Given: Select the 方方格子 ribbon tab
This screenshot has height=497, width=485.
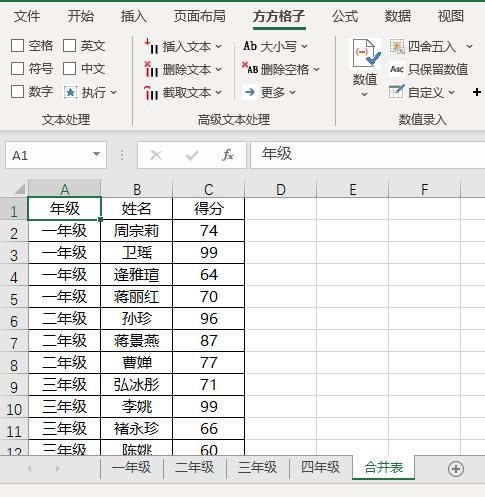Looking at the screenshot, I should (279, 16).
